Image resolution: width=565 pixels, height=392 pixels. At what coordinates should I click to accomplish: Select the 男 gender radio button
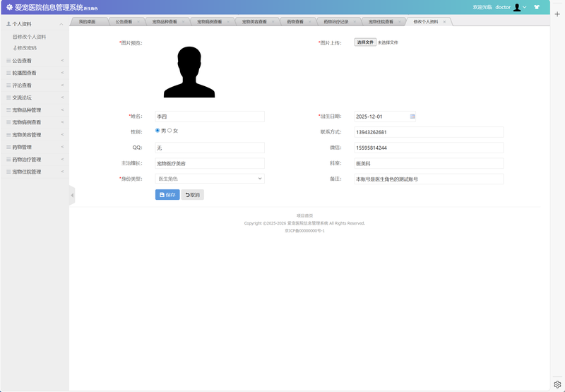coord(157,131)
